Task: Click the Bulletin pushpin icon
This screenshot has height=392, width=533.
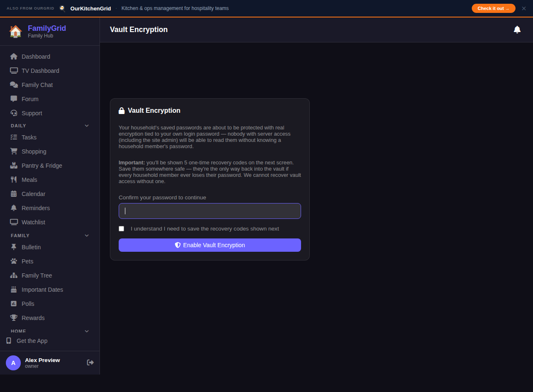Action: pyautogui.click(x=14, y=247)
